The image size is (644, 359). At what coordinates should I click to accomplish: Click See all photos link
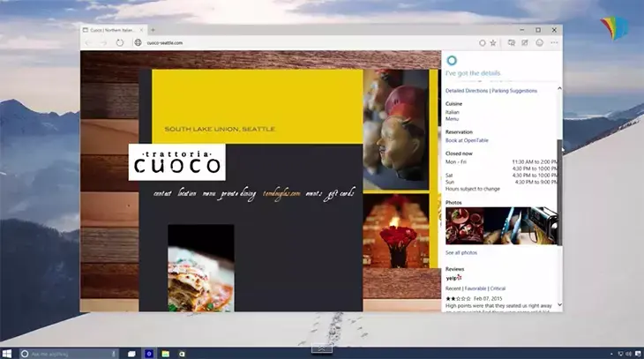(x=461, y=252)
